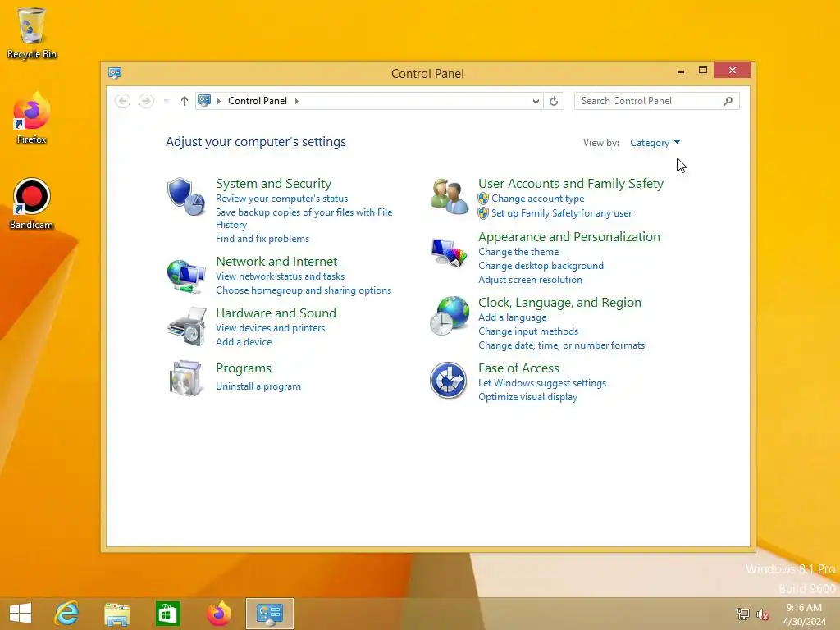
Task: Click Change input methods
Action: pyautogui.click(x=528, y=331)
